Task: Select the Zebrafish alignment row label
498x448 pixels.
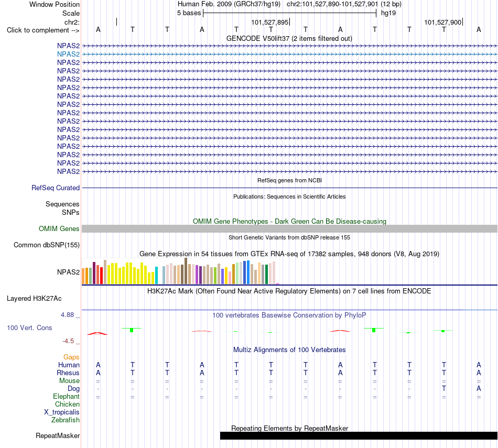Action: (x=66, y=420)
